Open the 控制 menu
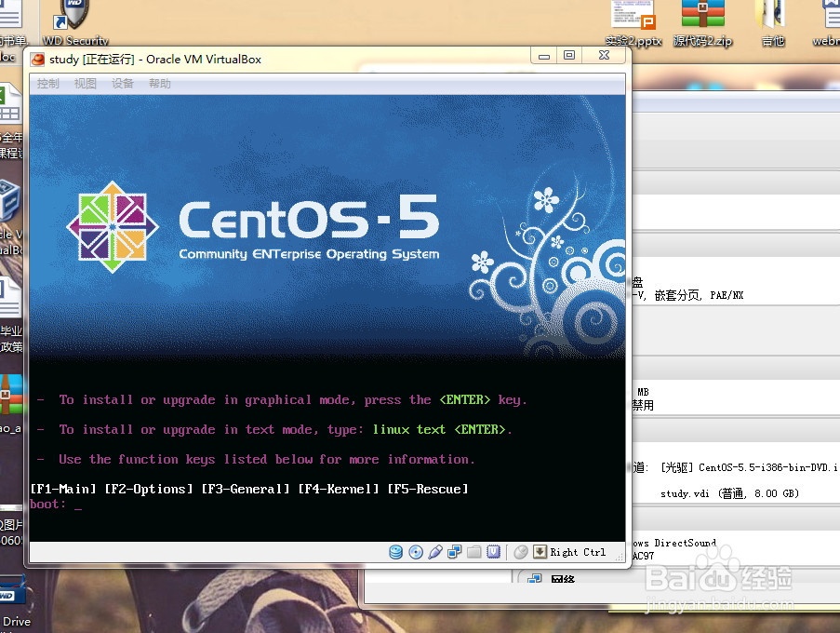This screenshot has width=840, height=633. (x=47, y=84)
